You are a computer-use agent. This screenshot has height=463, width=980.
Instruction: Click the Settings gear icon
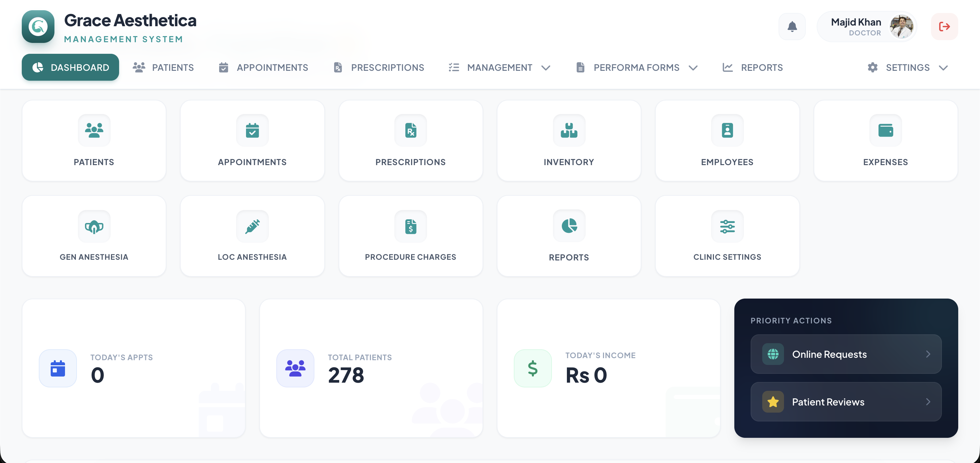point(872,67)
